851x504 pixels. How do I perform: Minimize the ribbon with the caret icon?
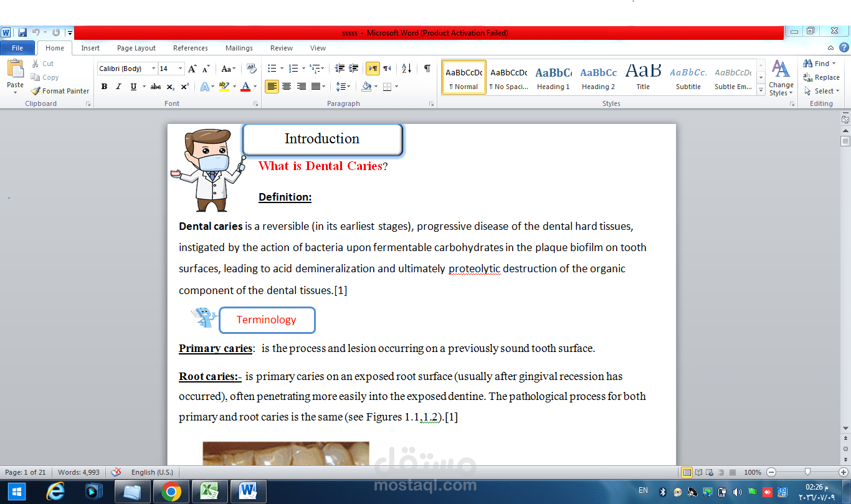coord(830,48)
